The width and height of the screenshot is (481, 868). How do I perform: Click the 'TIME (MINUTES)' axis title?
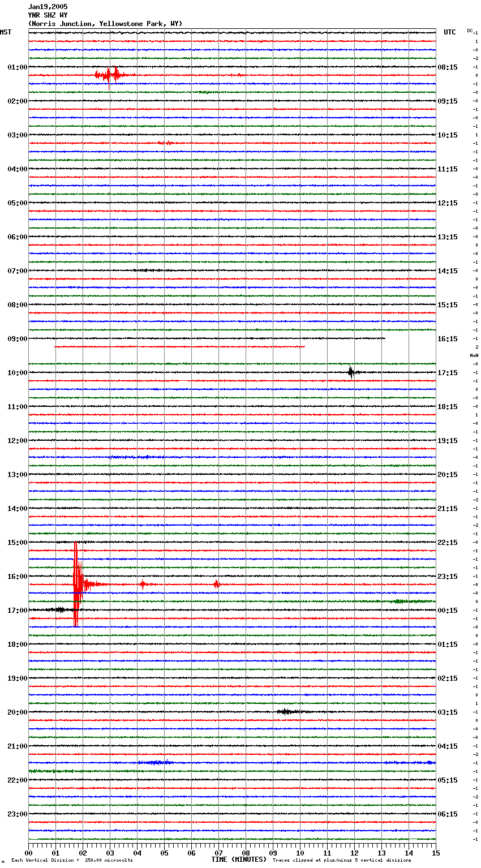pos(239,860)
